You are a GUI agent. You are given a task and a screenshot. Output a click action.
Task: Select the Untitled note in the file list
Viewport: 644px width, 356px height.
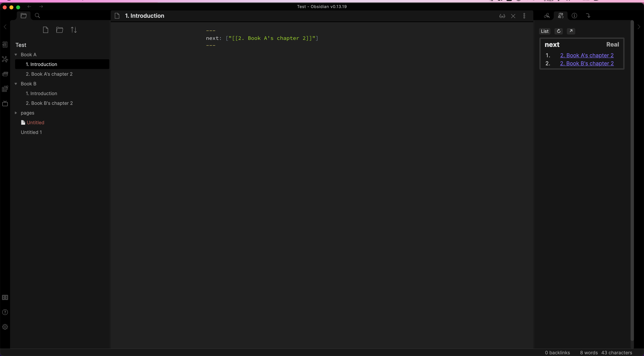(36, 122)
